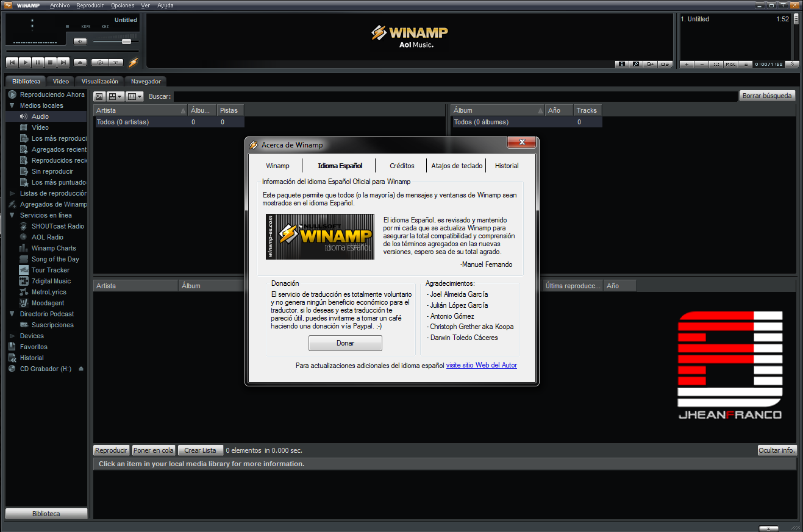Click the arrow-export button under the display
This screenshot has width=803, height=532.
click(x=651, y=64)
